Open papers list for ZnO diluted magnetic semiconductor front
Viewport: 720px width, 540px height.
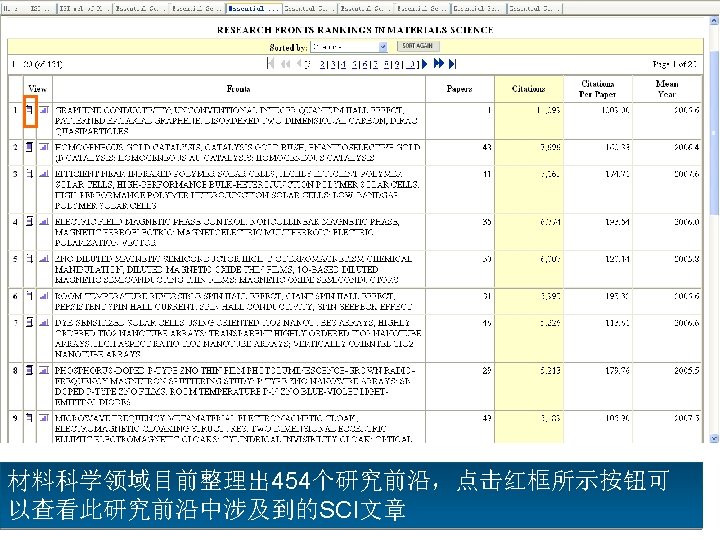pyautogui.click(x=29, y=259)
